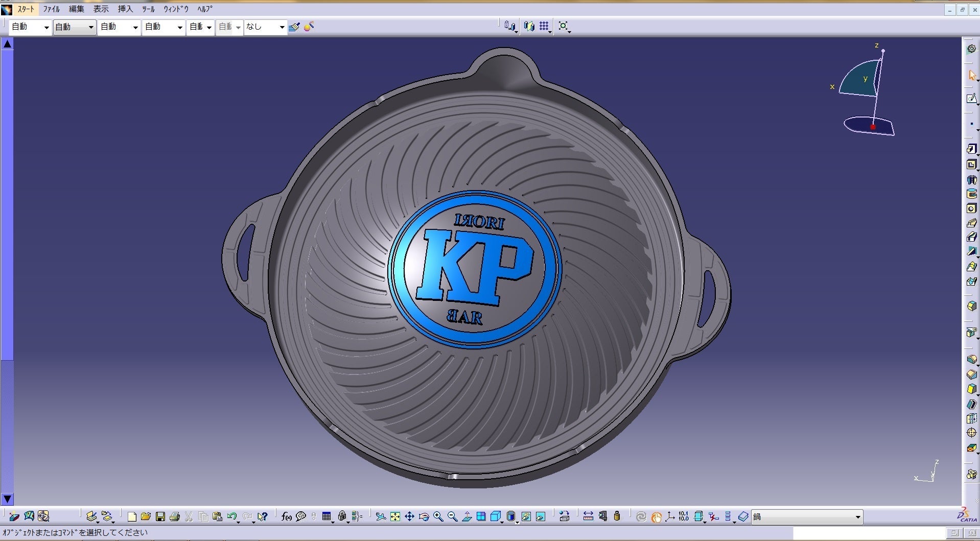Viewport: 980px width, 541px height.
Task: Click the compass Z axis handle
Action: (x=882, y=51)
